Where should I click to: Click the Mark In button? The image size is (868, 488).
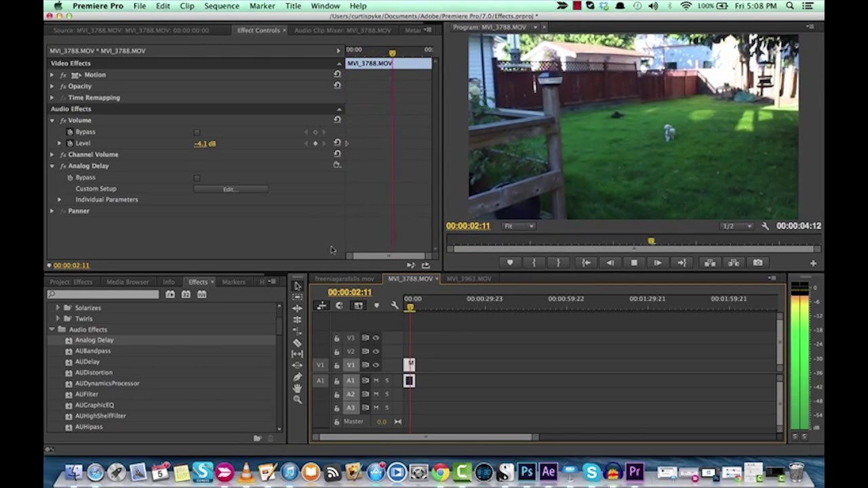click(534, 262)
